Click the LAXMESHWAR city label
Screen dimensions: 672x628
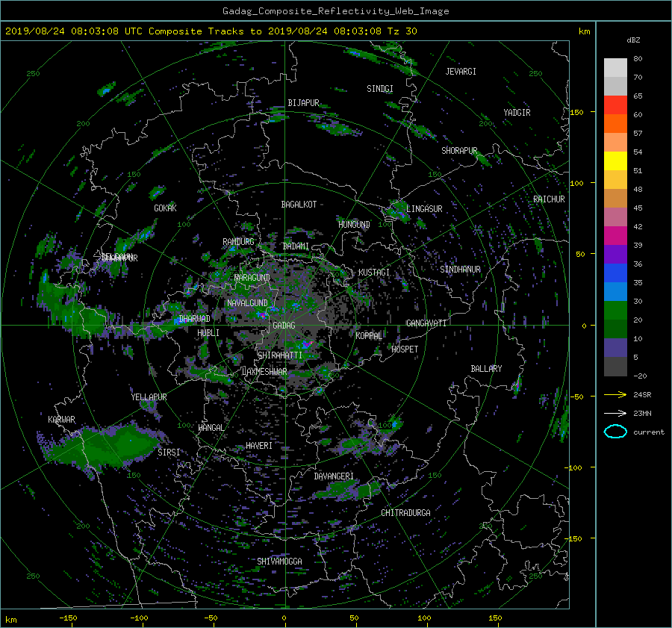(264, 372)
